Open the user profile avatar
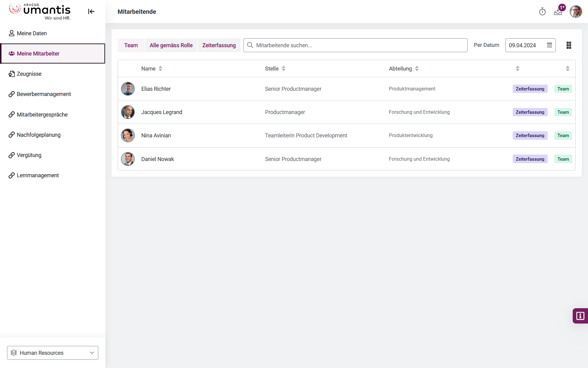Image resolution: width=588 pixels, height=368 pixels. [x=575, y=12]
